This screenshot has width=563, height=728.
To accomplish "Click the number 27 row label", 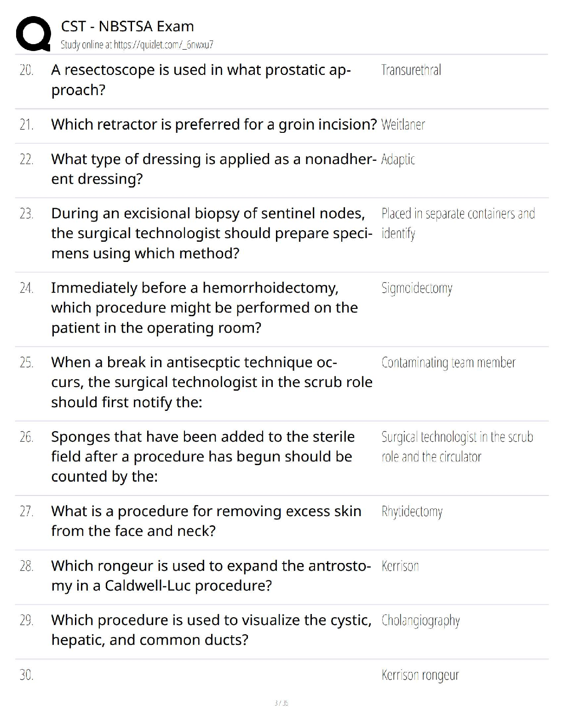I will coord(26,512).
